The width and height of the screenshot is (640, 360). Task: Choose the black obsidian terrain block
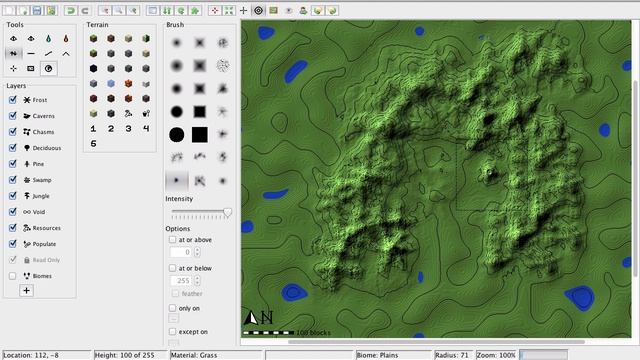(93, 69)
